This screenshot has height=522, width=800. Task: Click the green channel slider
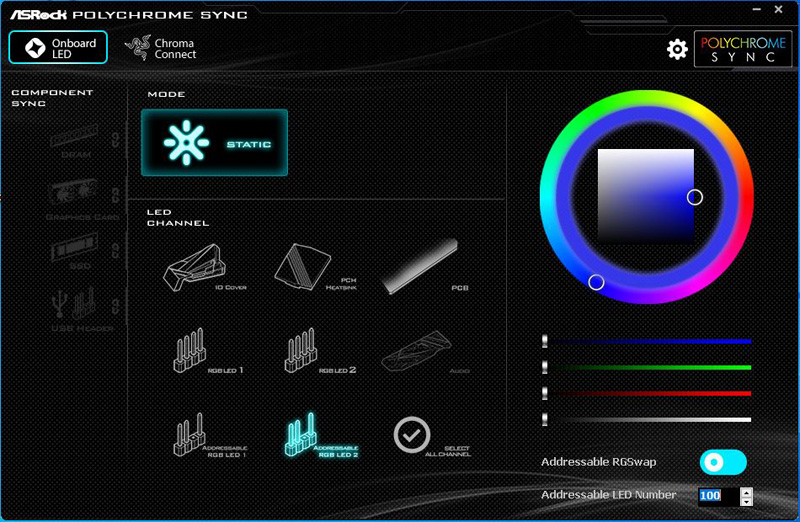(x=647, y=367)
